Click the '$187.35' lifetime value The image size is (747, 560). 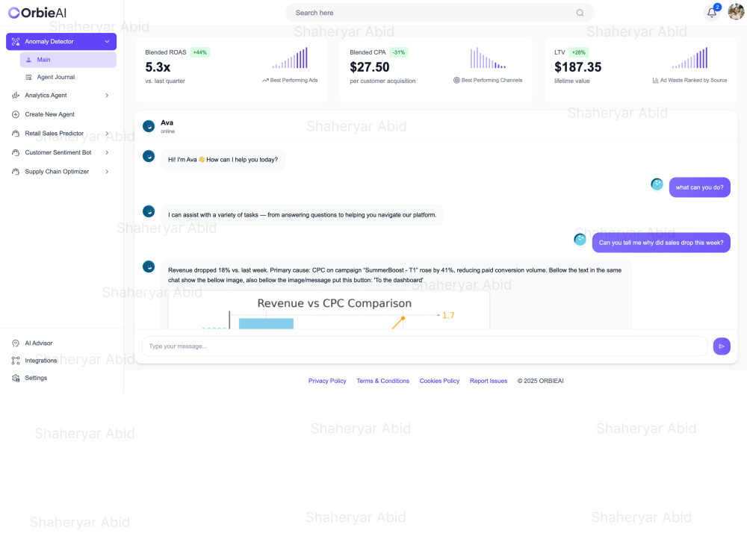[578, 67]
